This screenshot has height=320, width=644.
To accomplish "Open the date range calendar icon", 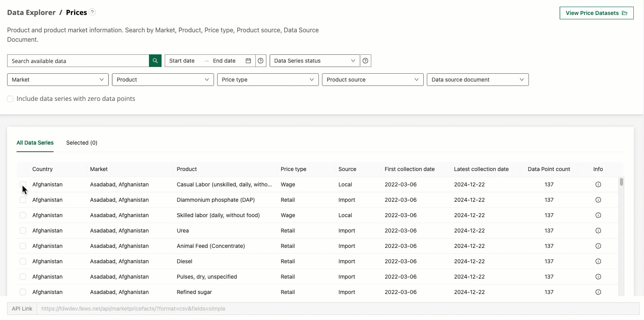I will [x=248, y=61].
